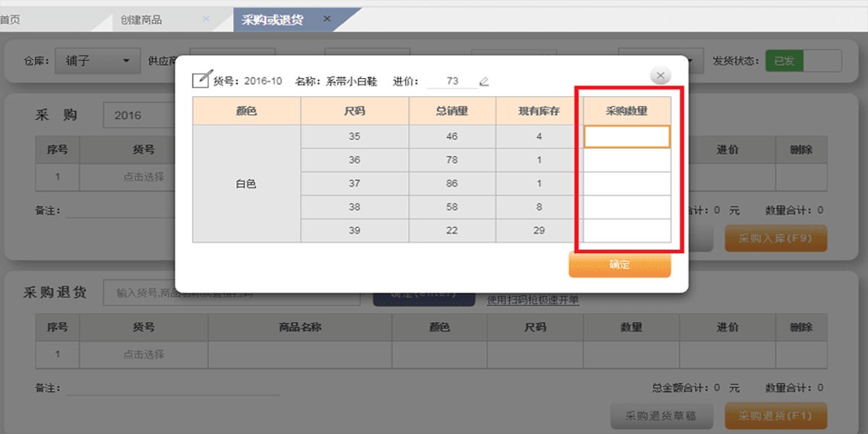Click purchase quantity field for size 39
868x434 pixels.
click(626, 231)
